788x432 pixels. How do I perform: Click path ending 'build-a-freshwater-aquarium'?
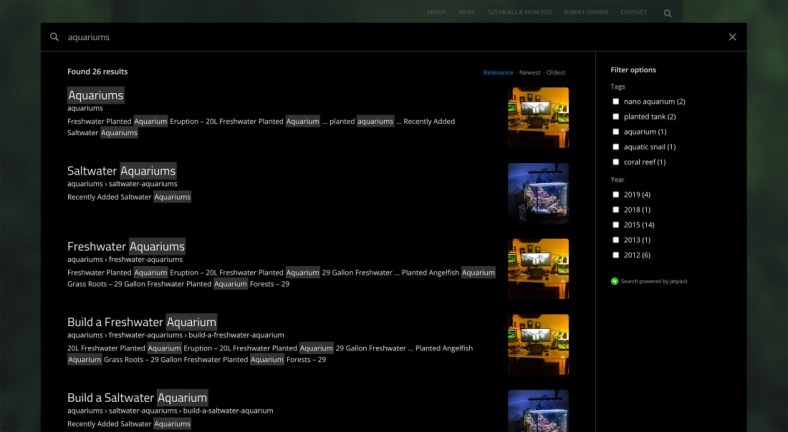[x=175, y=335]
